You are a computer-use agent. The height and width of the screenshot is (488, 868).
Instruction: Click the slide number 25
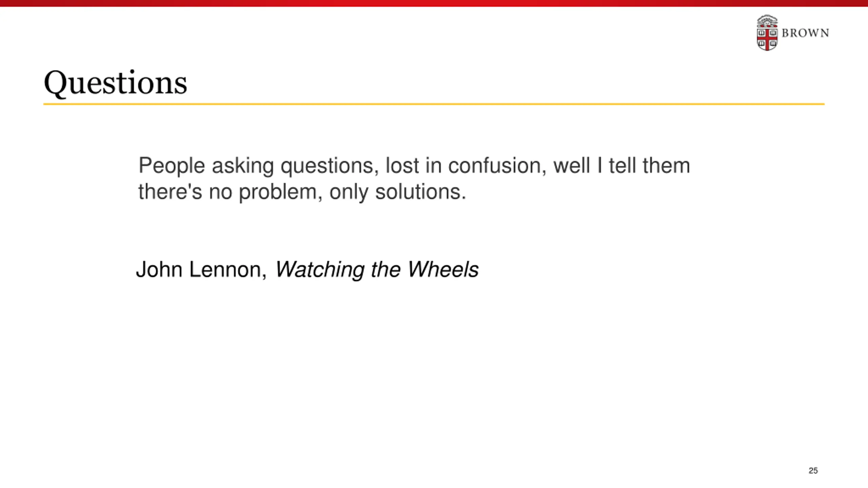813,470
